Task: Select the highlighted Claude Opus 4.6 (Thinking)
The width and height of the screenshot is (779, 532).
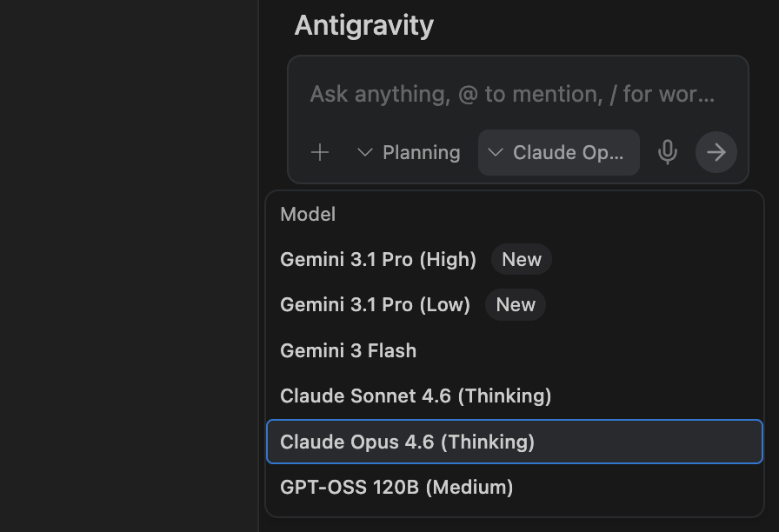Action: click(x=407, y=442)
